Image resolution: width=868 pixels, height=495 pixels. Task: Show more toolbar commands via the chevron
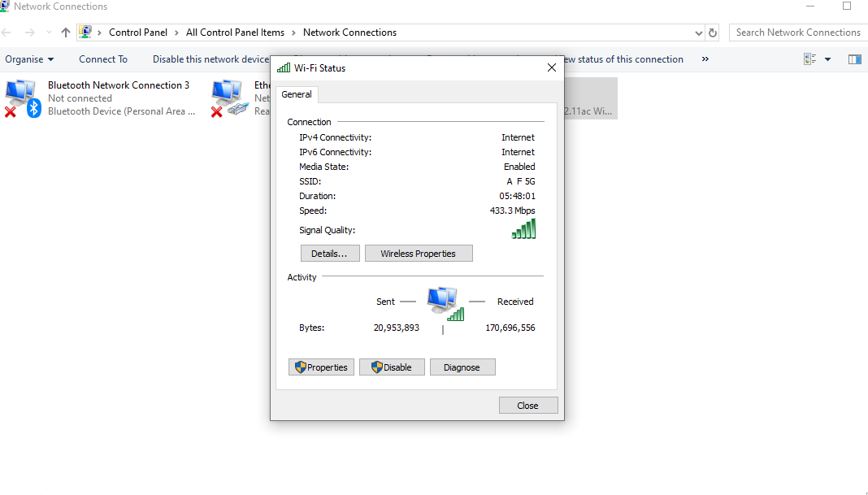point(704,59)
